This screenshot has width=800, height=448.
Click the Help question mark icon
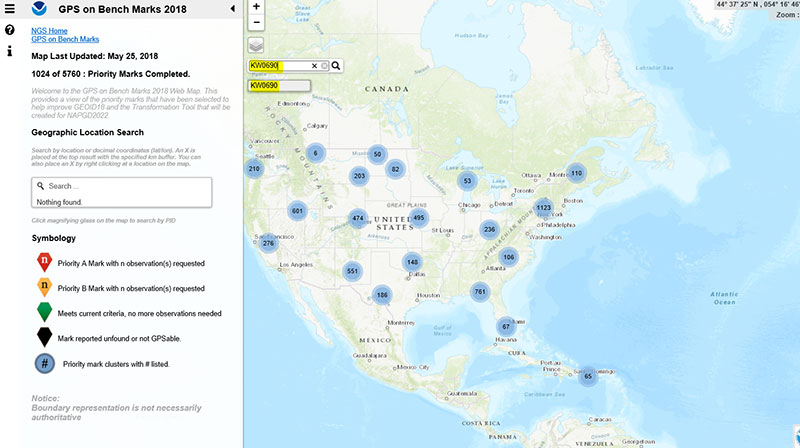click(x=10, y=30)
